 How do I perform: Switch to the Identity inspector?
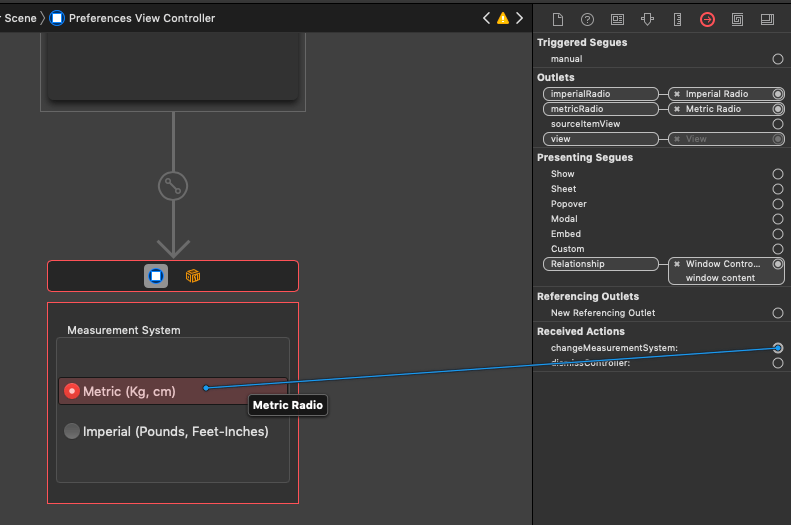click(x=617, y=19)
